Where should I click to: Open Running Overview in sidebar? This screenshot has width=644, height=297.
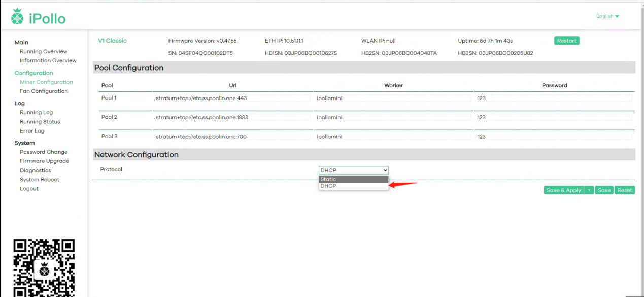(44, 52)
